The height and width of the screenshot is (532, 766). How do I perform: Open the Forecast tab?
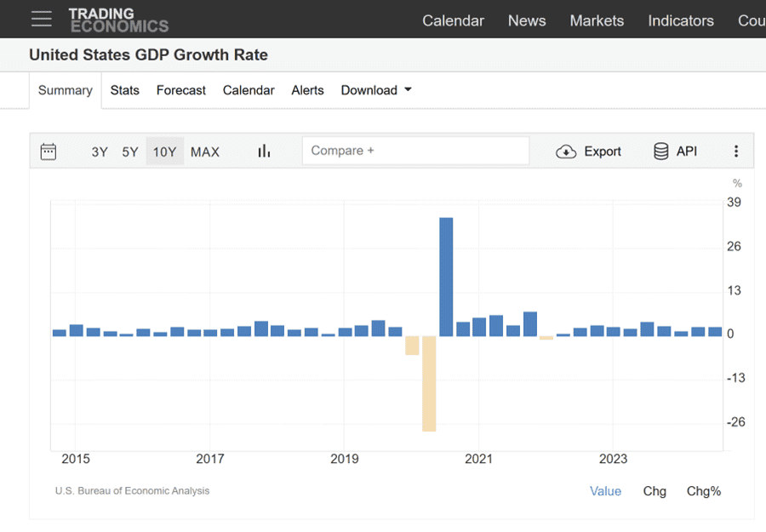[180, 90]
